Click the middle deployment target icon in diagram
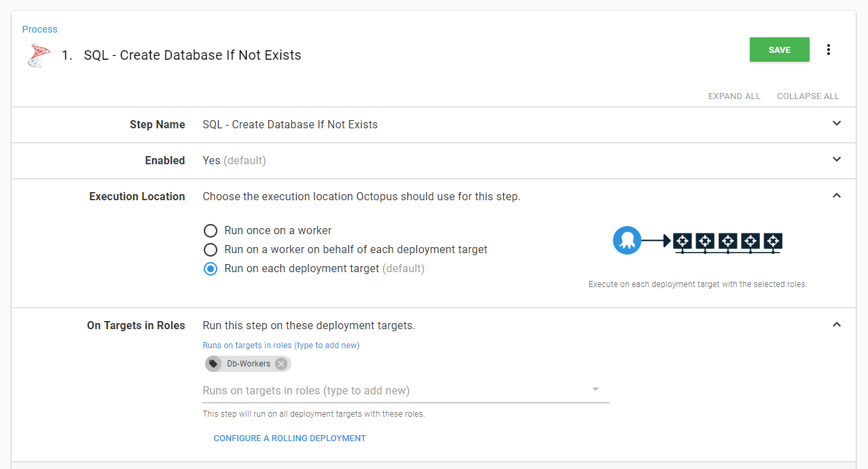Screen dimensions: 868x469 point(727,241)
